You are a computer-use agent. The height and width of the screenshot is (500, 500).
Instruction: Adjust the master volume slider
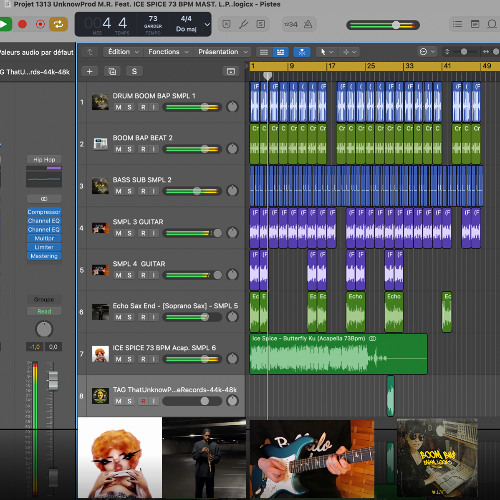click(x=383, y=25)
